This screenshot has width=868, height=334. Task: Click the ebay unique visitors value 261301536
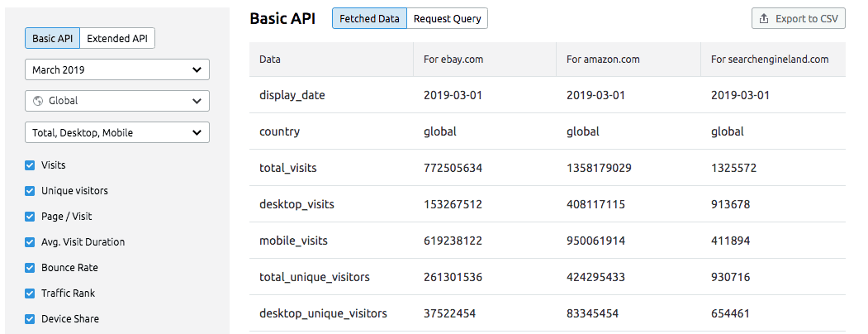[453, 277]
